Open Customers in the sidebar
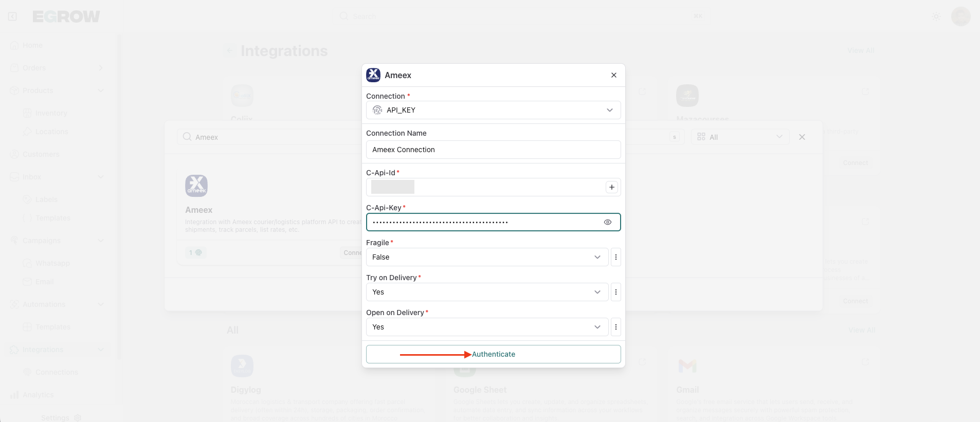This screenshot has height=422, width=980. (x=41, y=154)
